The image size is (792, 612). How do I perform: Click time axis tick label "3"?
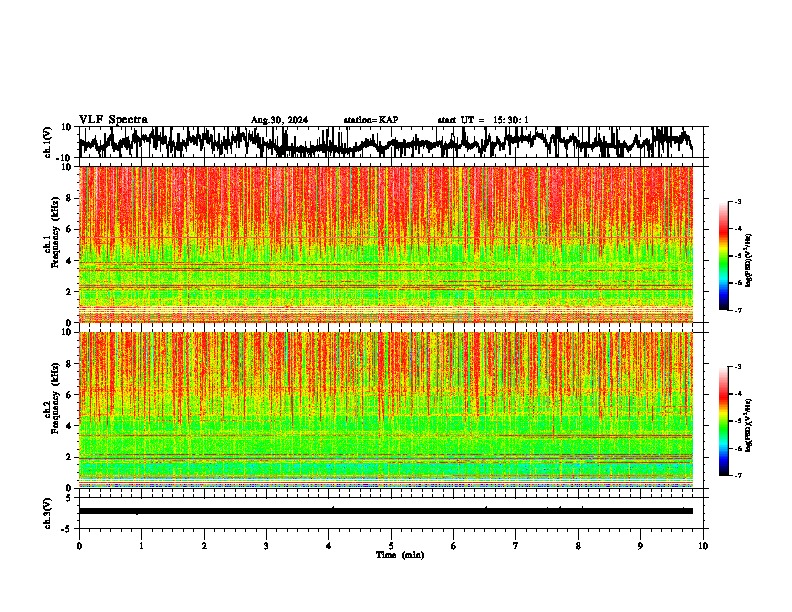point(266,546)
